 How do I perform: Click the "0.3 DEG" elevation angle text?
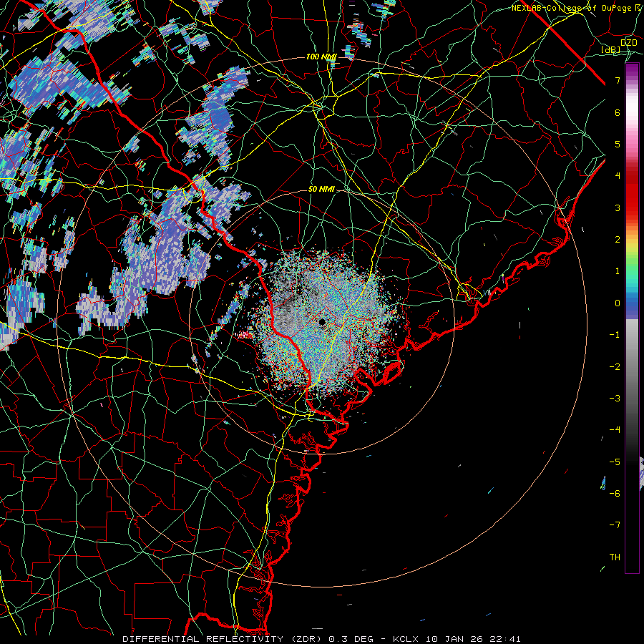pos(351,639)
